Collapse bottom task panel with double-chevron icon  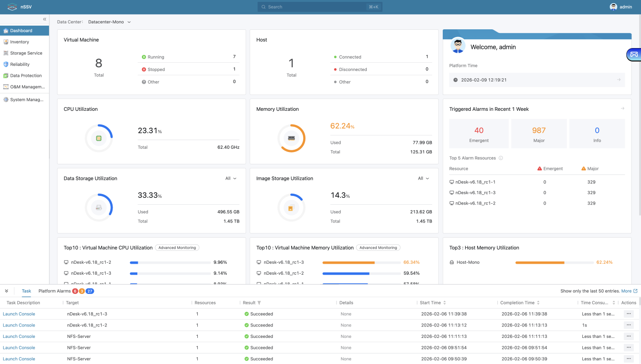click(6, 291)
